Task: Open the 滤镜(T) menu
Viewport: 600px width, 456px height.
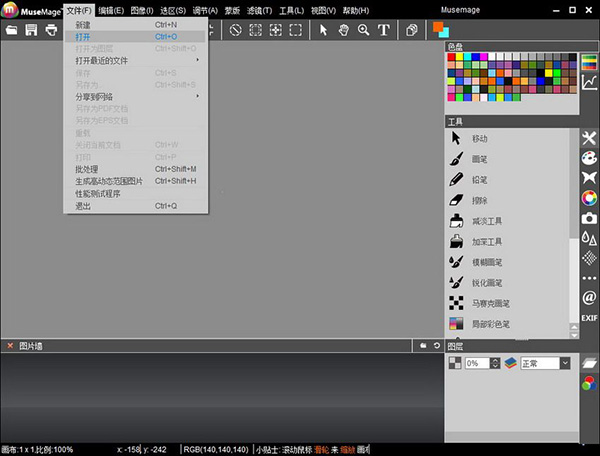Action: 259,11
